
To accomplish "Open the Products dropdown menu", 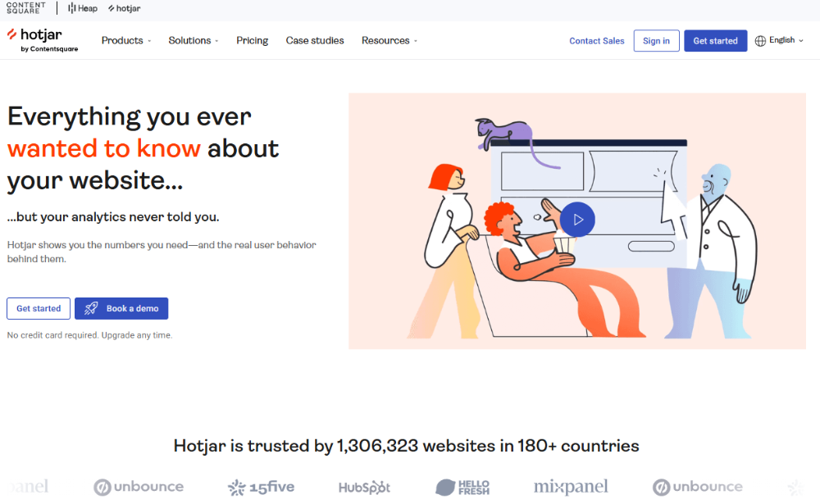I will [122, 40].
